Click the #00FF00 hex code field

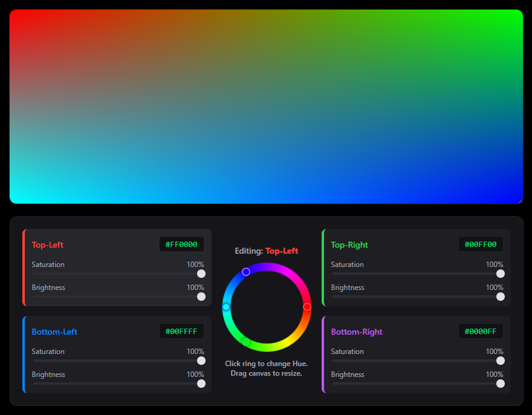tap(481, 245)
